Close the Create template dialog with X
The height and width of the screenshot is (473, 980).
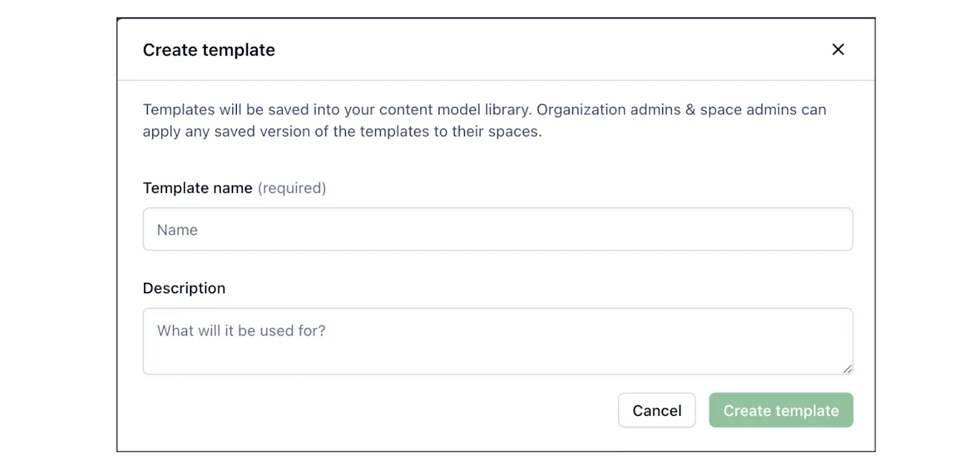pos(838,50)
